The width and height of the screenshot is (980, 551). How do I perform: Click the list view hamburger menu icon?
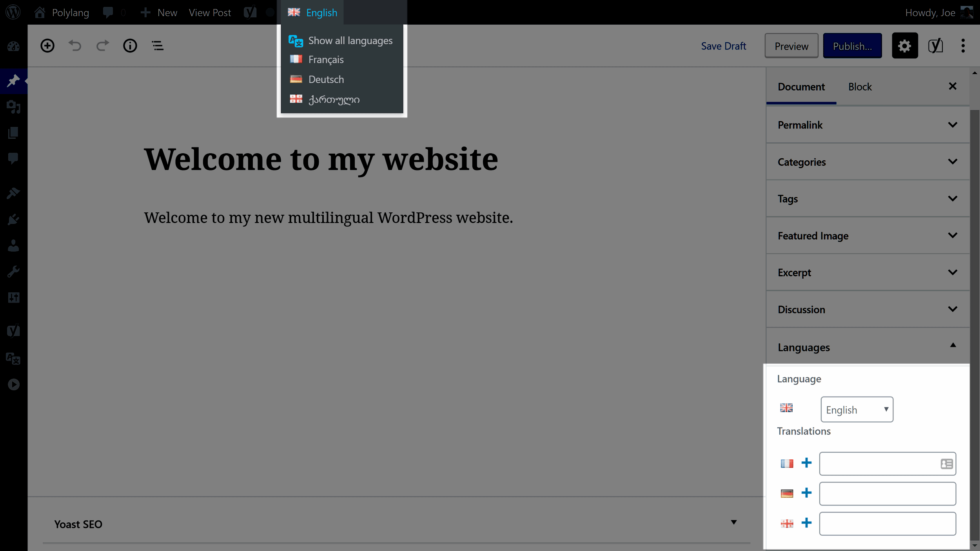(157, 45)
